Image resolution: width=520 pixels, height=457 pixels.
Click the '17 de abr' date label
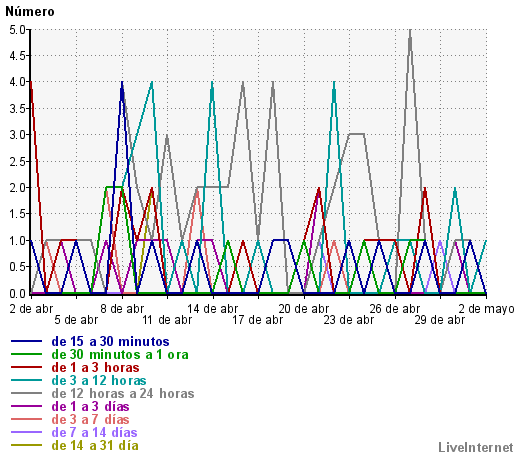click(258, 320)
